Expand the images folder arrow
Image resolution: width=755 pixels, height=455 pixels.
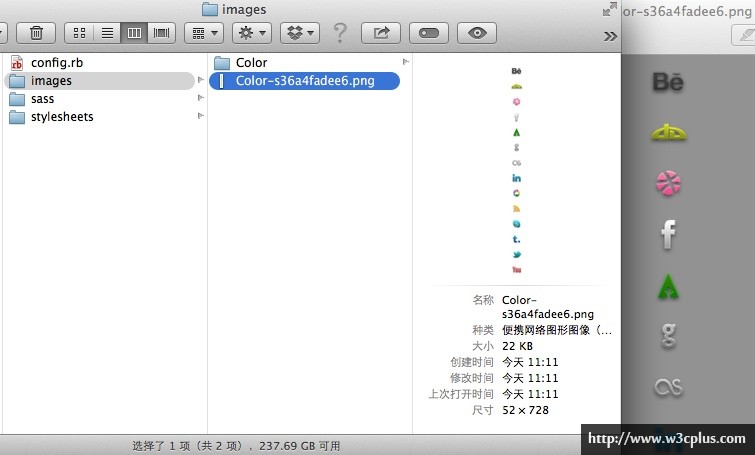click(201, 80)
